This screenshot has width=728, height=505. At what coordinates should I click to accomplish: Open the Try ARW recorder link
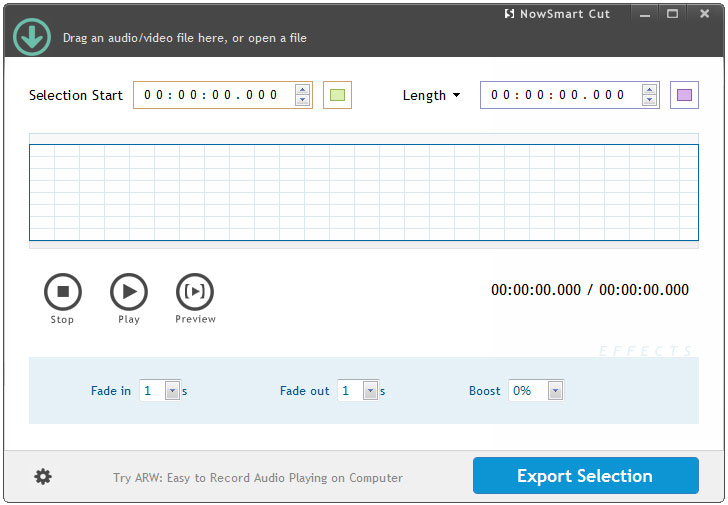[x=258, y=478]
